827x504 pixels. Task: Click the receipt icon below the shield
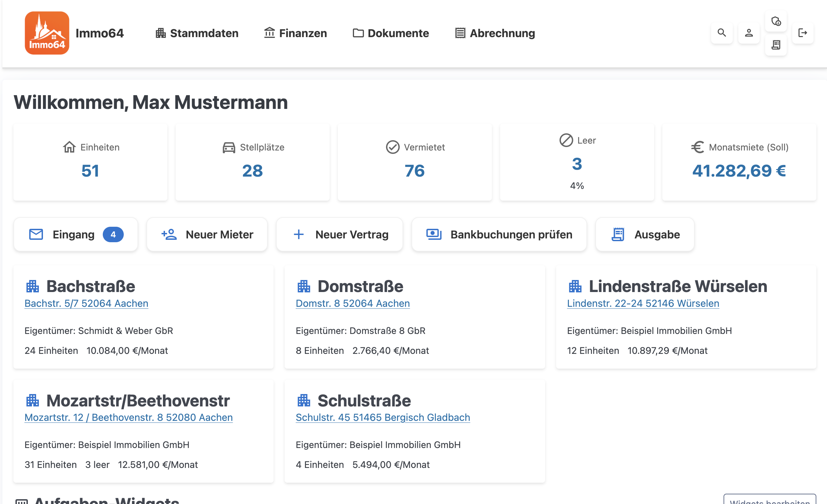tap(776, 45)
